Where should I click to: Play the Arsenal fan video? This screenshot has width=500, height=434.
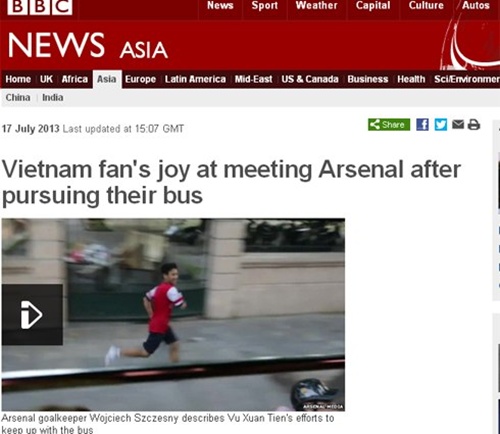point(32,315)
